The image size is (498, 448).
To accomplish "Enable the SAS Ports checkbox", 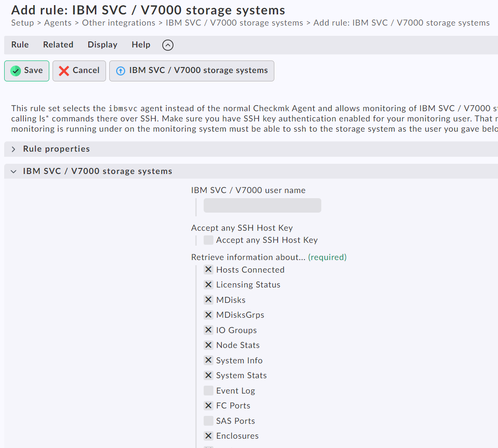I will (209, 421).
